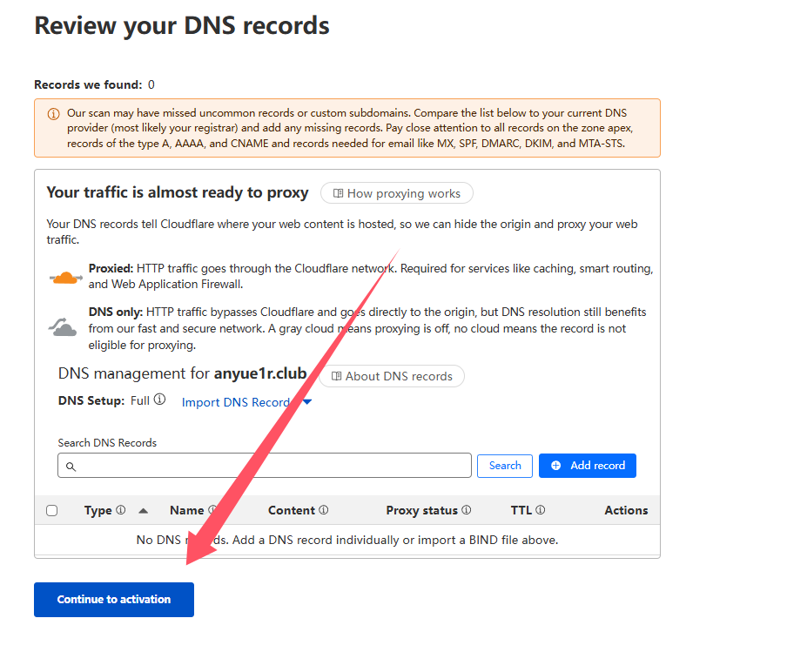
Task: Sort by Type column arrow
Action: click(143, 511)
